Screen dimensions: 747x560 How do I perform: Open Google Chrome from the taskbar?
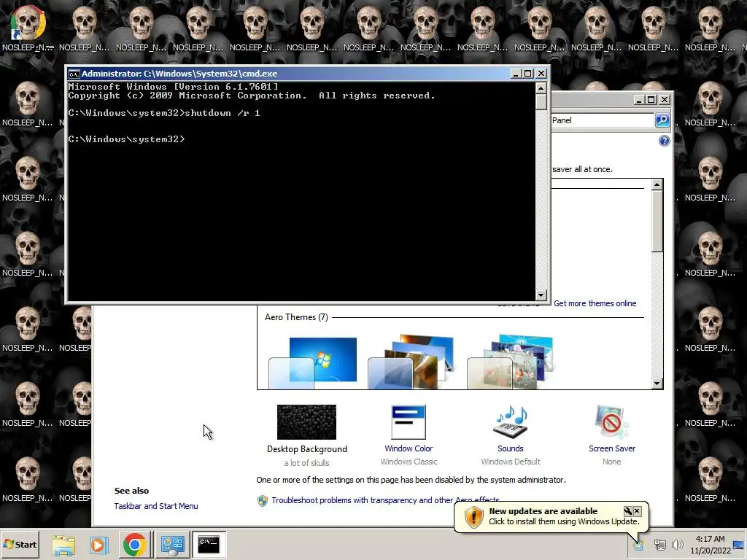[x=134, y=545]
